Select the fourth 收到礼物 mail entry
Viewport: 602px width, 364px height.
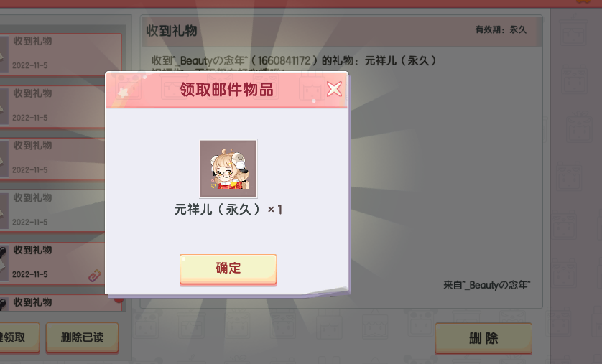[52, 210]
